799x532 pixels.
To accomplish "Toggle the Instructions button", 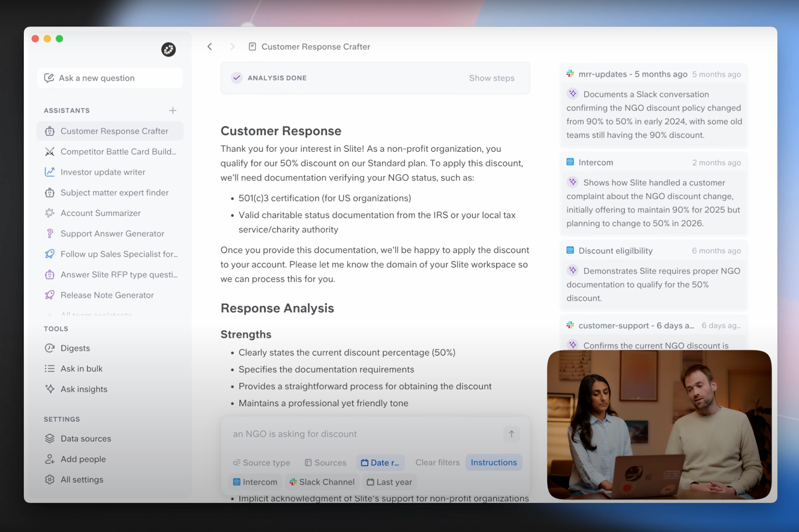I will pos(493,462).
